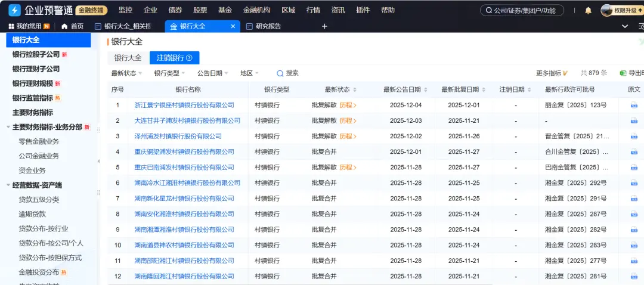Add new tab with plus icon
Screen dimensions: 644x285
pos(324,26)
